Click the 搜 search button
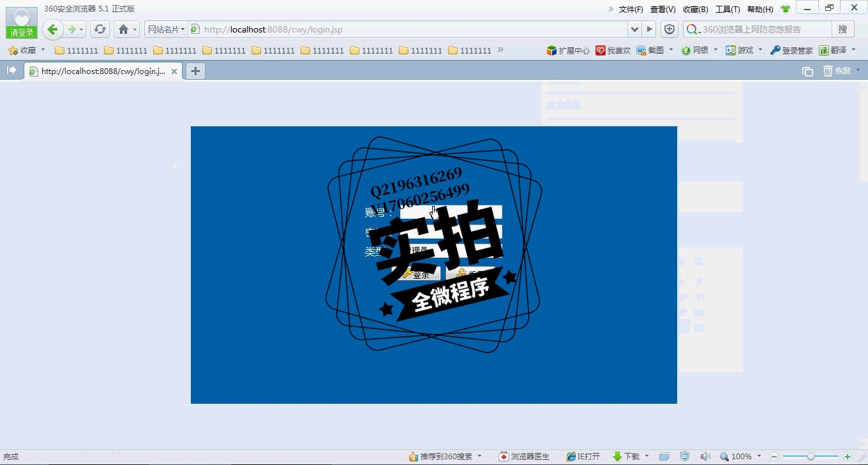This screenshot has width=868, height=465. 842,29
